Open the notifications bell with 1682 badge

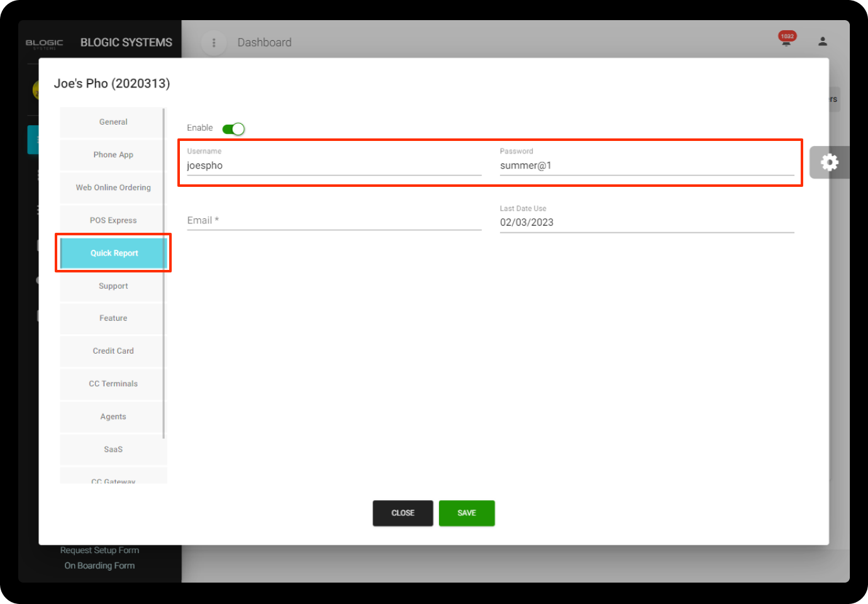(786, 40)
